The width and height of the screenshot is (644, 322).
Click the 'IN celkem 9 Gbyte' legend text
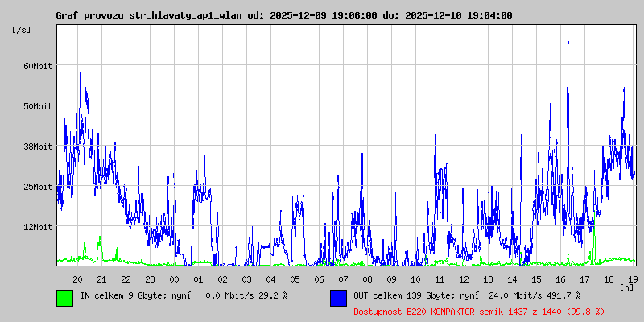(123, 295)
